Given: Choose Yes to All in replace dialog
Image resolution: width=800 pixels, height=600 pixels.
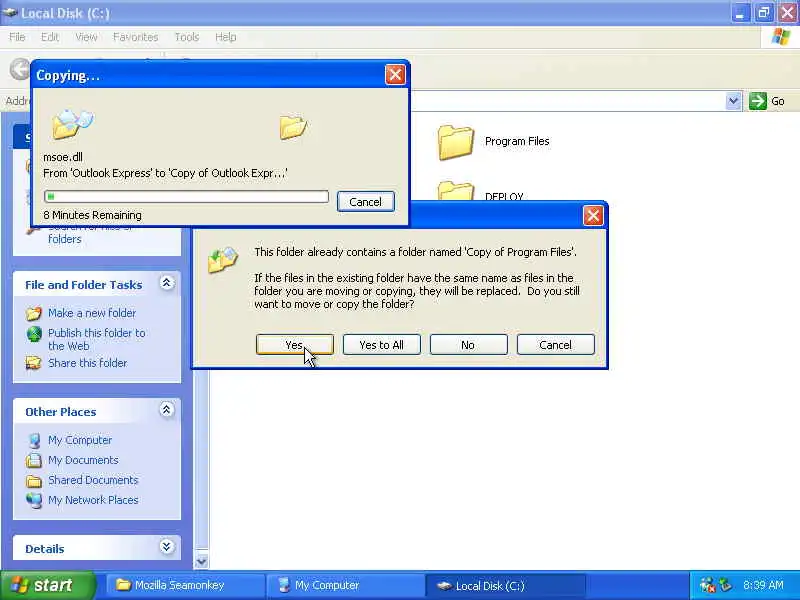Looking at the screenshot, I should (x=382, y=345).
